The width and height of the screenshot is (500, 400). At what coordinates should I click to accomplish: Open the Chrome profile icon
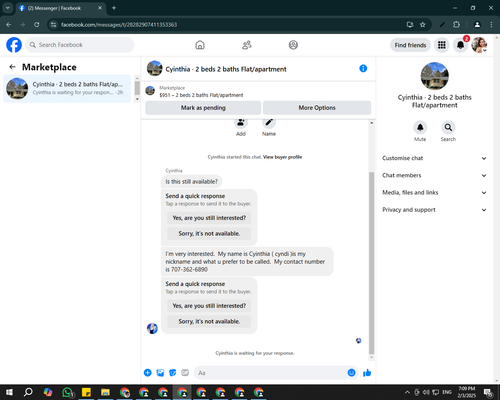click(477, 25)
